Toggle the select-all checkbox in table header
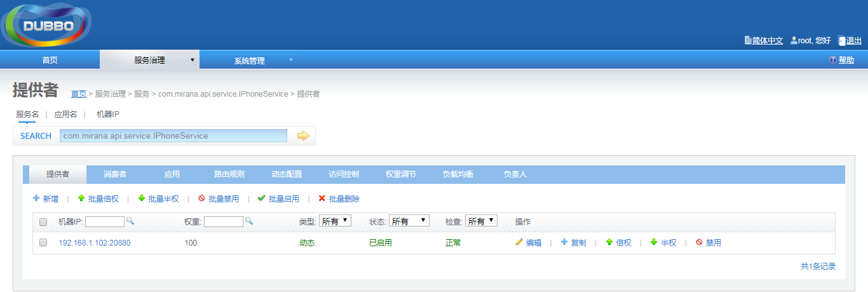 pos(43,222)
